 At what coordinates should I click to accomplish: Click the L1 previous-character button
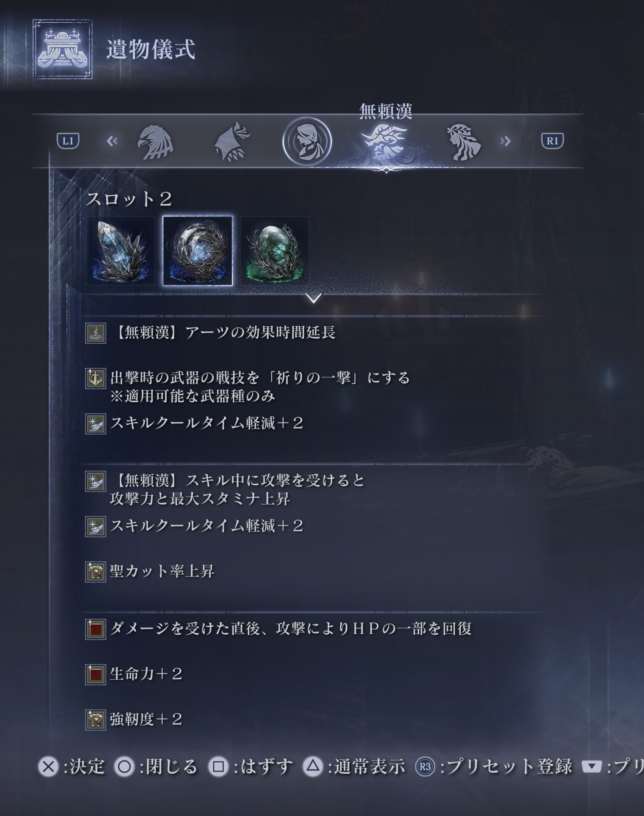coord(68,141)
